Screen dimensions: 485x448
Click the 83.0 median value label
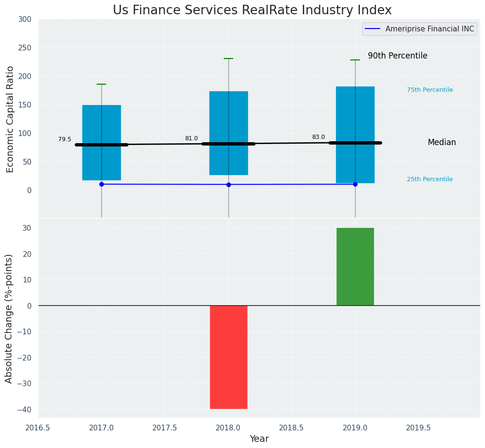point(318,137)
